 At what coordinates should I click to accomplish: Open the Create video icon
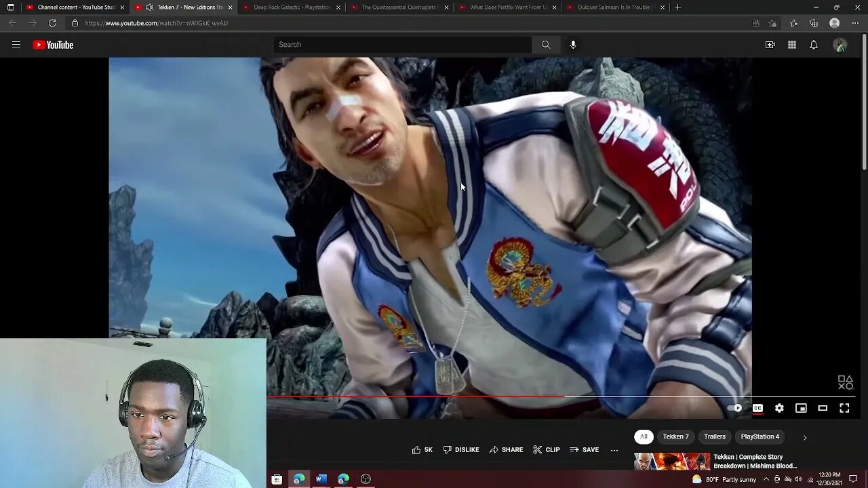[x=770, y=45]
